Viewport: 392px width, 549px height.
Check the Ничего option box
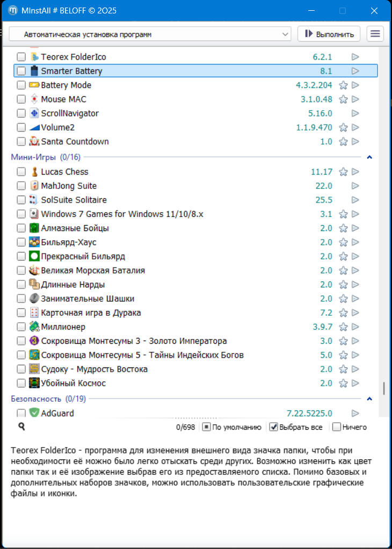337,427
